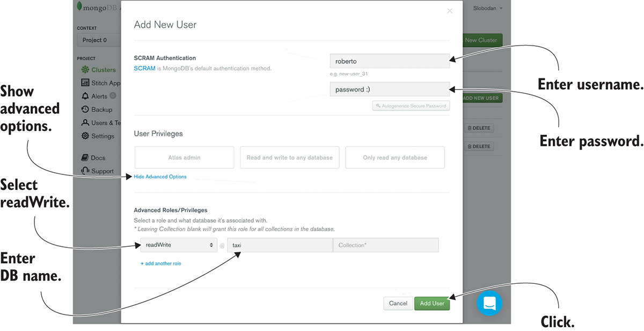Screen dimensions: 644x331
Task: Select Only read any database option
Action: point(395,158)
